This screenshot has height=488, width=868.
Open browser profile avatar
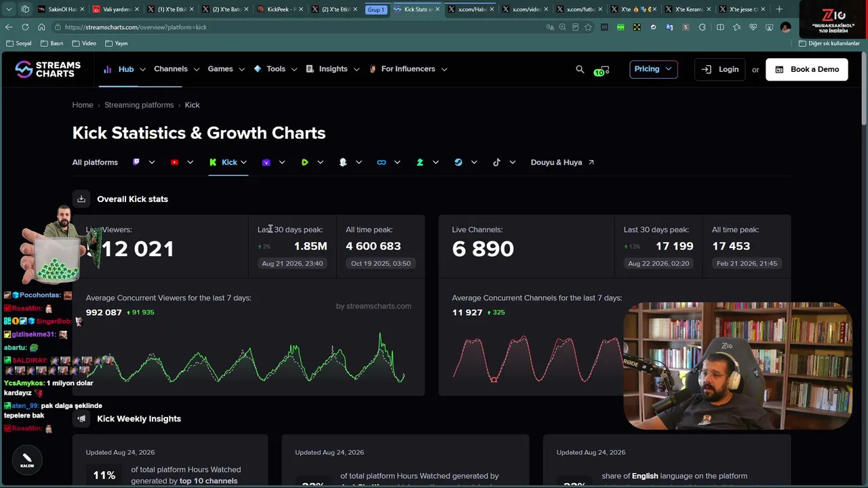coord(785,27)
